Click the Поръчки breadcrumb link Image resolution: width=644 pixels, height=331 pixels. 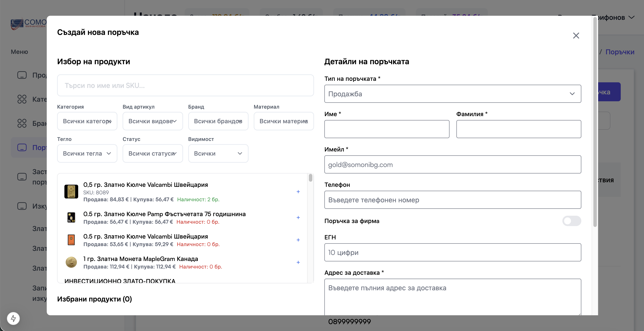coord(620,52)
